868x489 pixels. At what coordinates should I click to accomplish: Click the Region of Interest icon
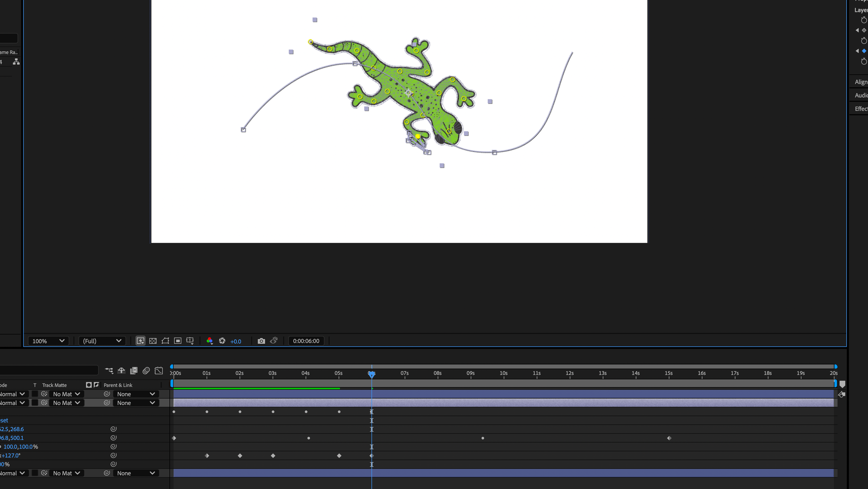(x=178, y=341)
